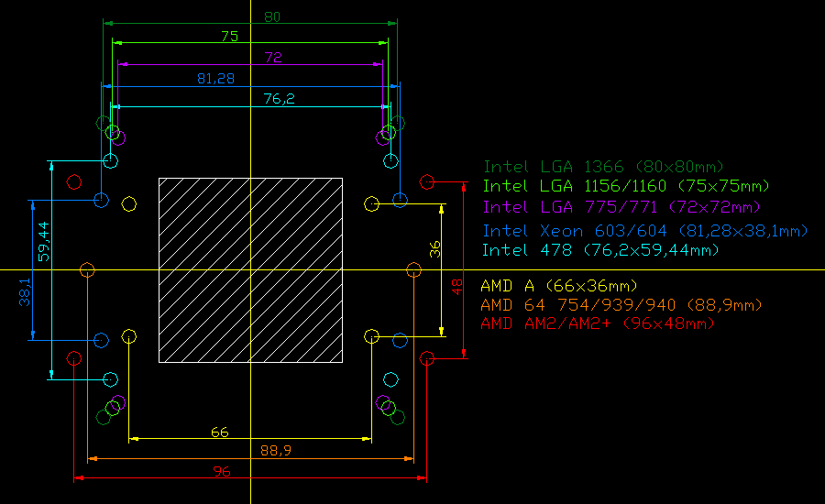
Task: Click legend text AMD 64 754/939/940 (88,9mm)
Action: 621,305
